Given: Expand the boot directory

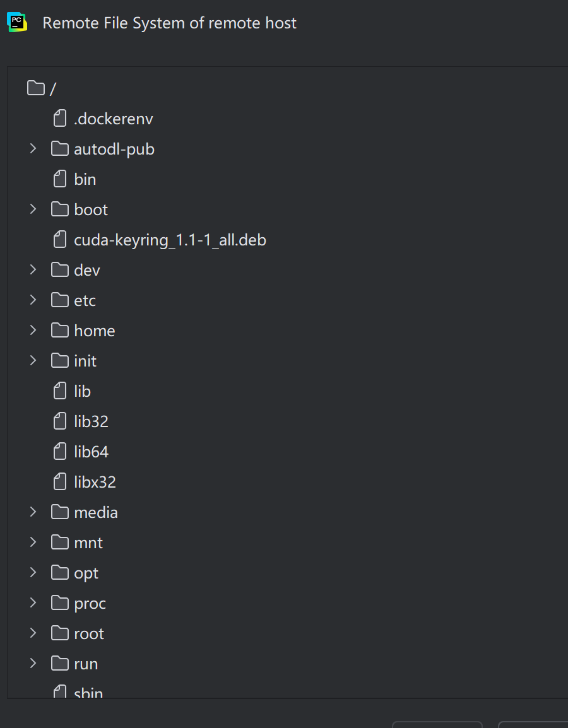Looking at the screenshot, I should coord(33,209).
